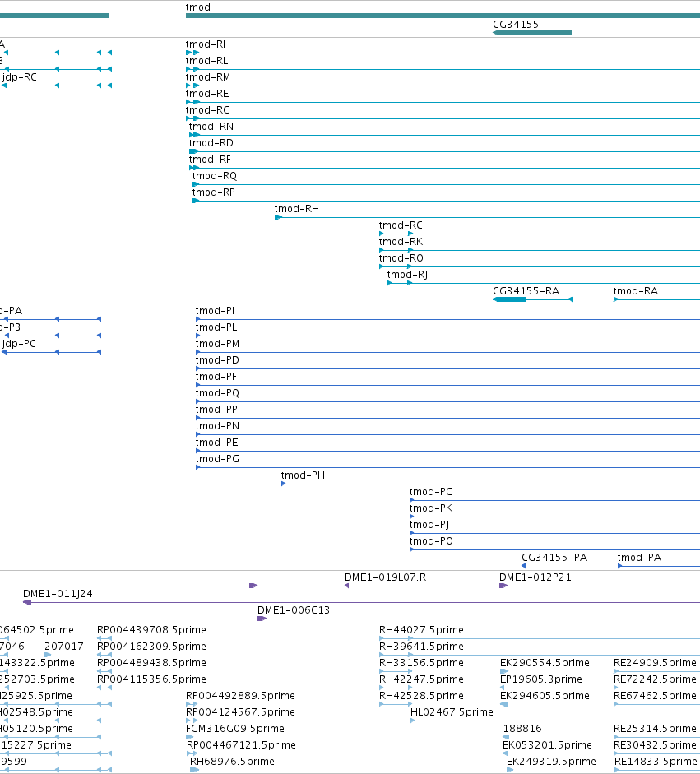Click the CG34155-RA thick exon block
700x774 pixels.
pos(510,299)
